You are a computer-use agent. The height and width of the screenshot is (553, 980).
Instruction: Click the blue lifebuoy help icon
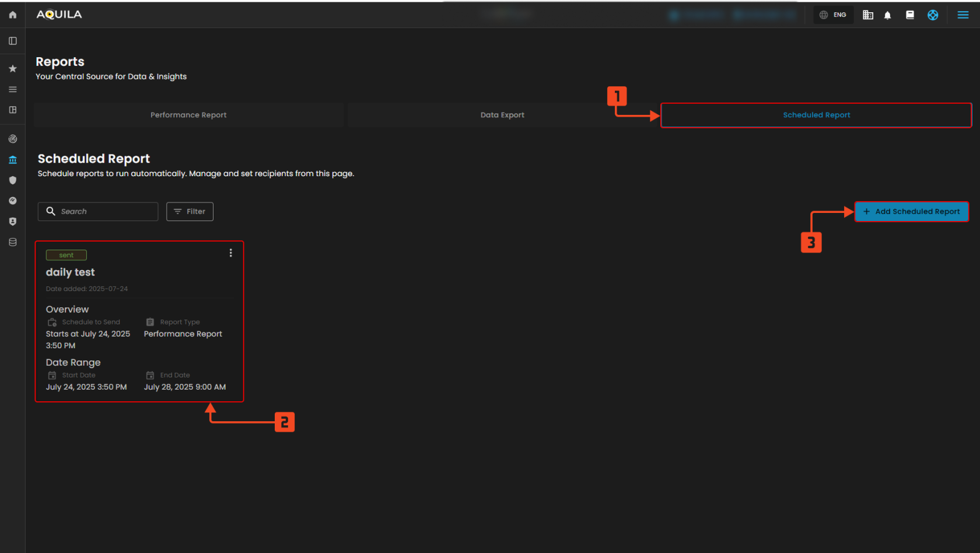(933, 15)
